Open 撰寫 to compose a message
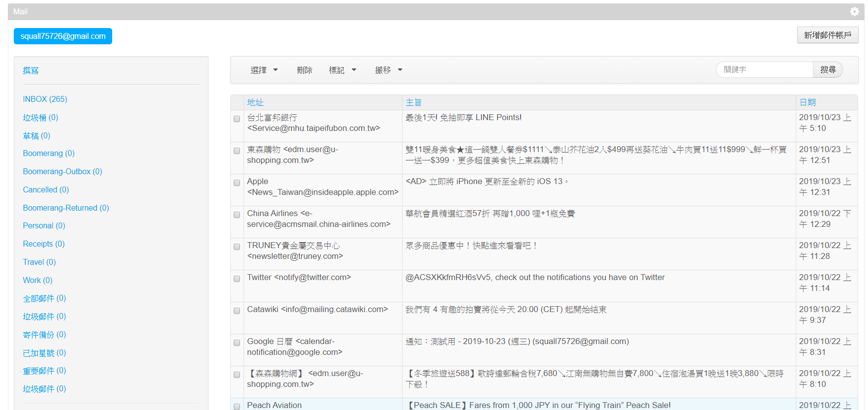This screenshot has width=868, height=410. (x=31, y=70)
